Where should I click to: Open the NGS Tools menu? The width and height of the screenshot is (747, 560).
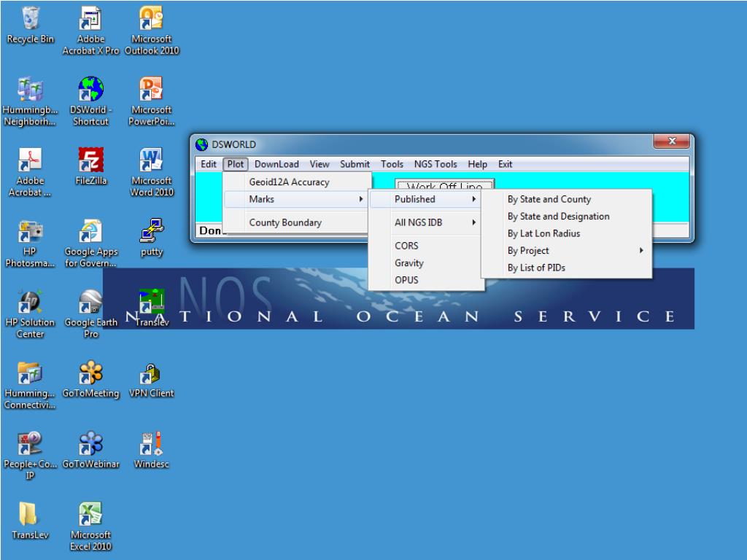pyautogui.click(x=436, y=164)
